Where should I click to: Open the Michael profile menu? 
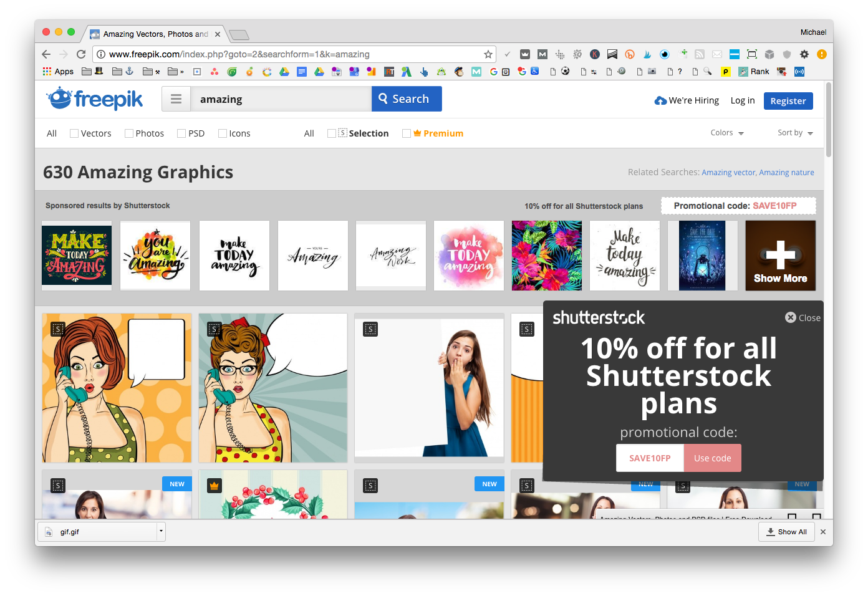pyautogui.click(x=813, y=32)
